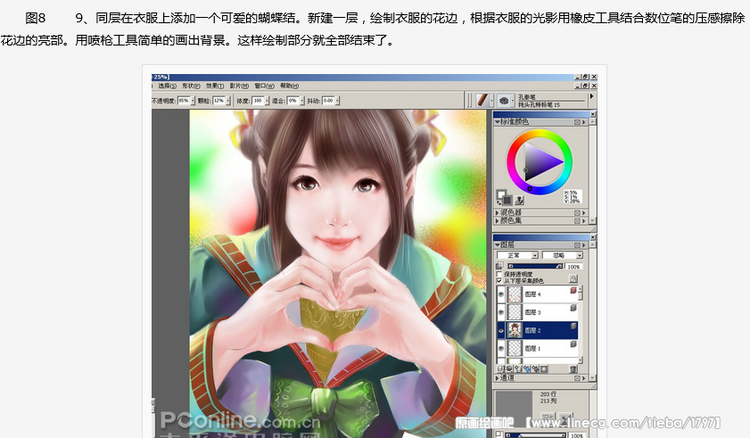Viewport: 750px width, 438px height.
Task: Open the 忽略 composite depth dropdown
Action: click(x=562, y=255)
